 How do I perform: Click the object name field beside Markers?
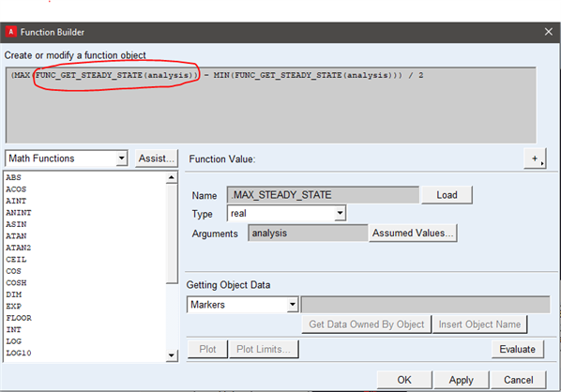pos(425,305)
